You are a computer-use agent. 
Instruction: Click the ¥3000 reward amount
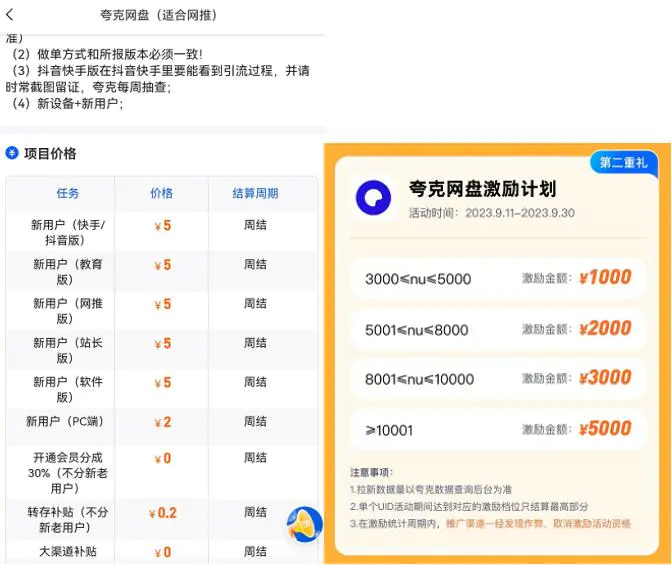tap(605, 378)
